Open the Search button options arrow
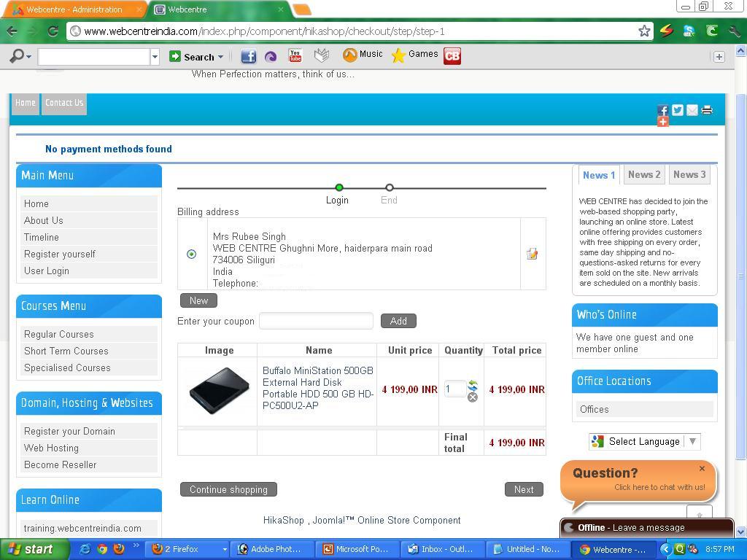747x560 pixels. 220,57
